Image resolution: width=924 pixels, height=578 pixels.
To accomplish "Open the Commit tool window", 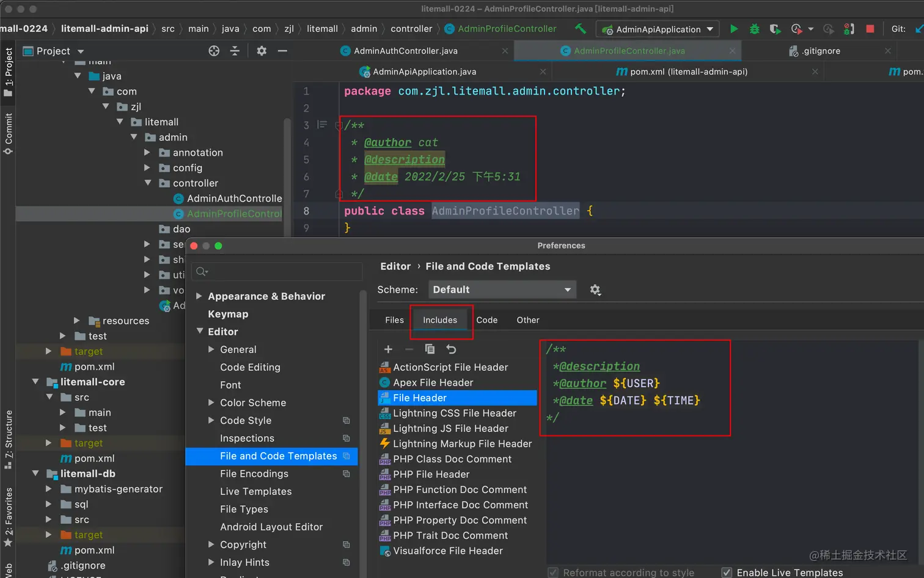I will point(8,133).
